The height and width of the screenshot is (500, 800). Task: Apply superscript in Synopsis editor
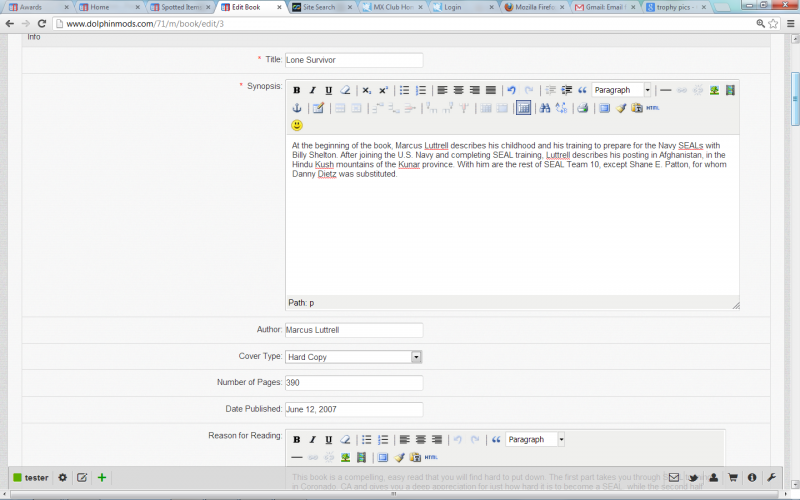click(x=383, y=90)
